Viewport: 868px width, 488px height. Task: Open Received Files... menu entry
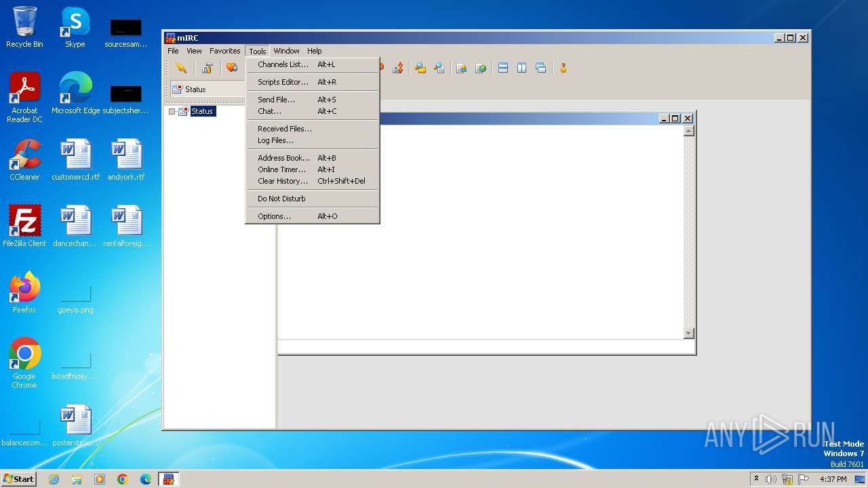point(312,129)
